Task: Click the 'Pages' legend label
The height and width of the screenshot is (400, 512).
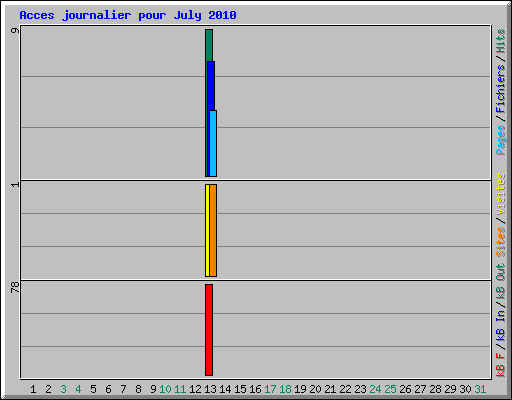Action: (501, 140)
